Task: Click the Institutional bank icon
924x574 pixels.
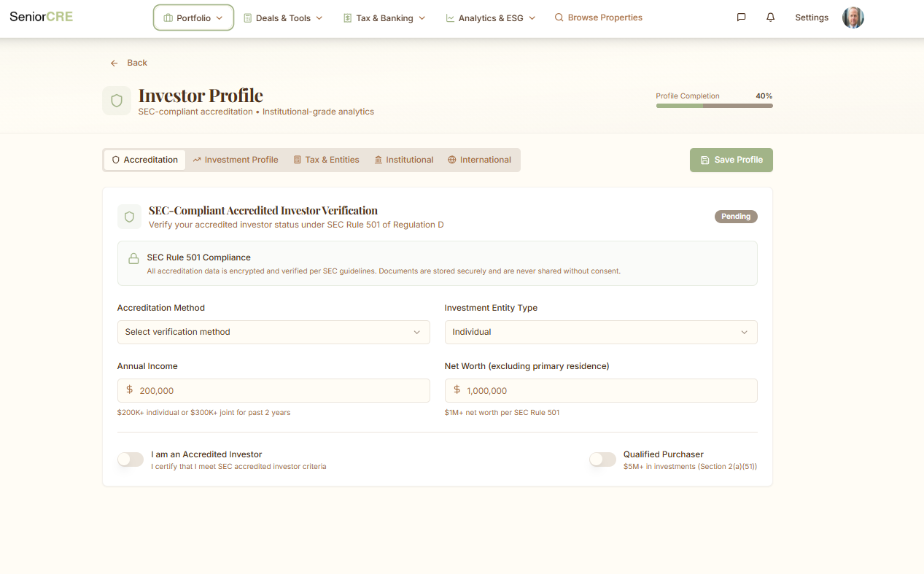Action: pos(378,160)
